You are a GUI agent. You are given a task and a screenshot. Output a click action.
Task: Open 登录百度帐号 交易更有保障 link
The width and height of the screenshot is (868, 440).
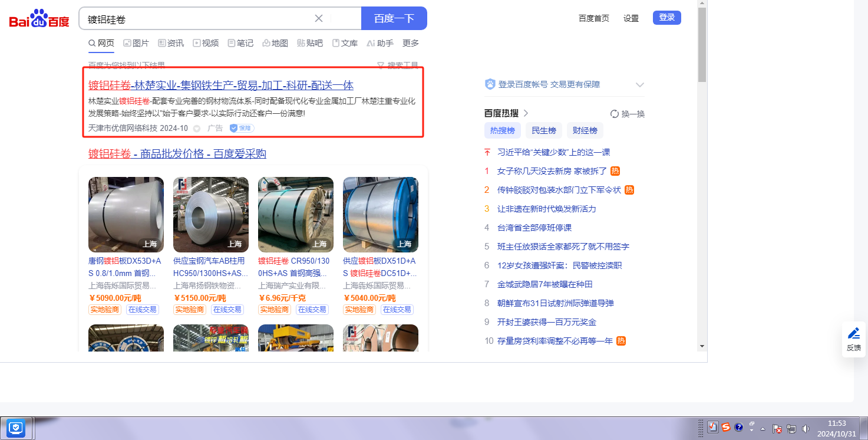click(x=549, y=84)
